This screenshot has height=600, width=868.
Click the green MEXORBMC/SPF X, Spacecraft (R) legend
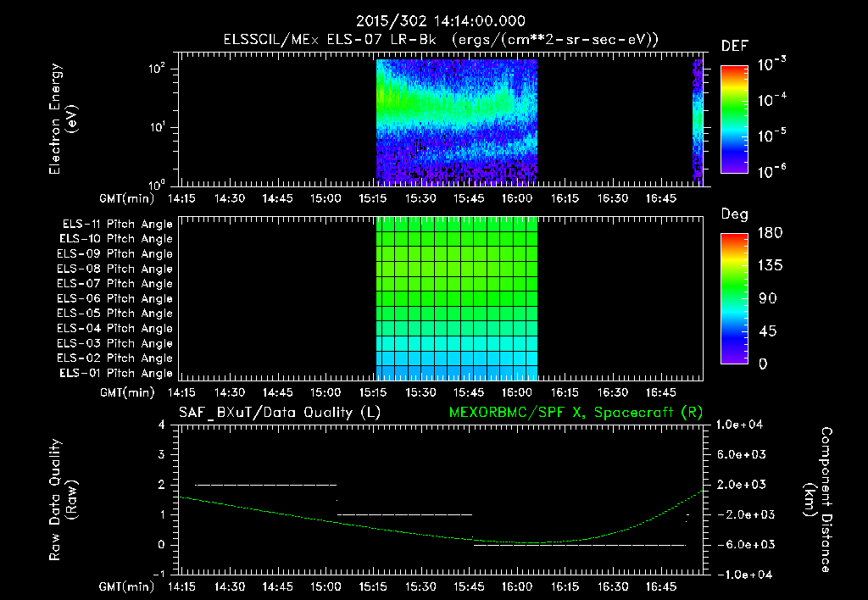(x=576, y=413)
